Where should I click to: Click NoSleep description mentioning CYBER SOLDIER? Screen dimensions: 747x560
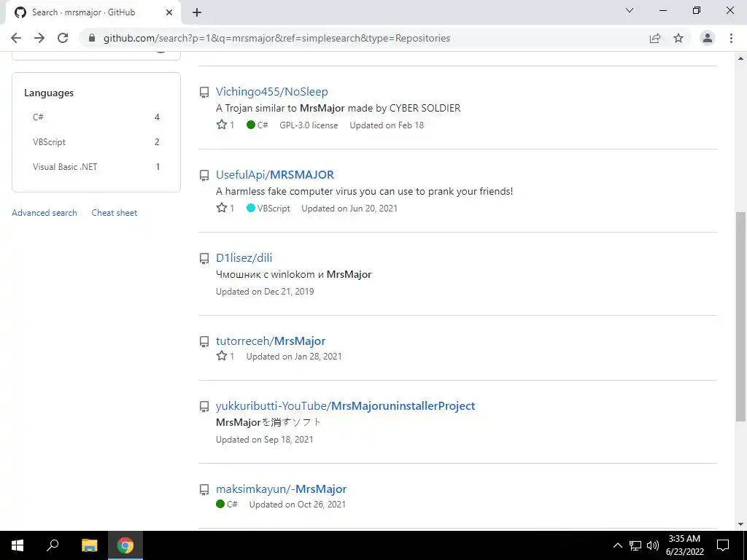(338, 108)
